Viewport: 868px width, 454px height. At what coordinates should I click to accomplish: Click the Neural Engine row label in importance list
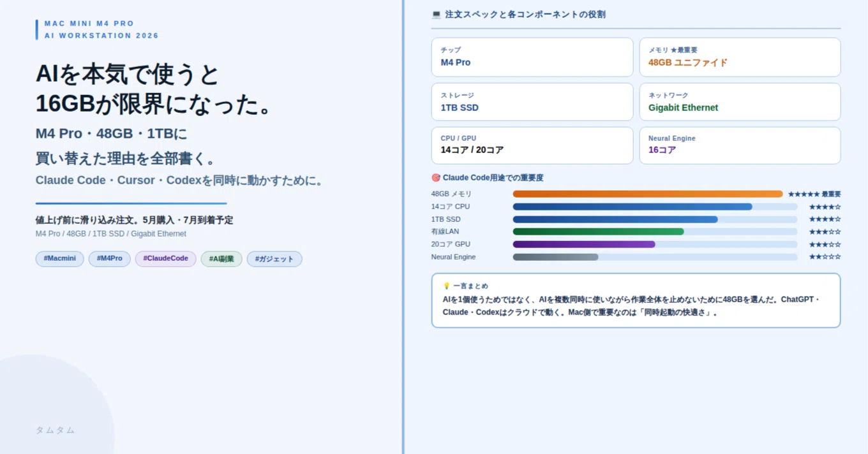453,257
